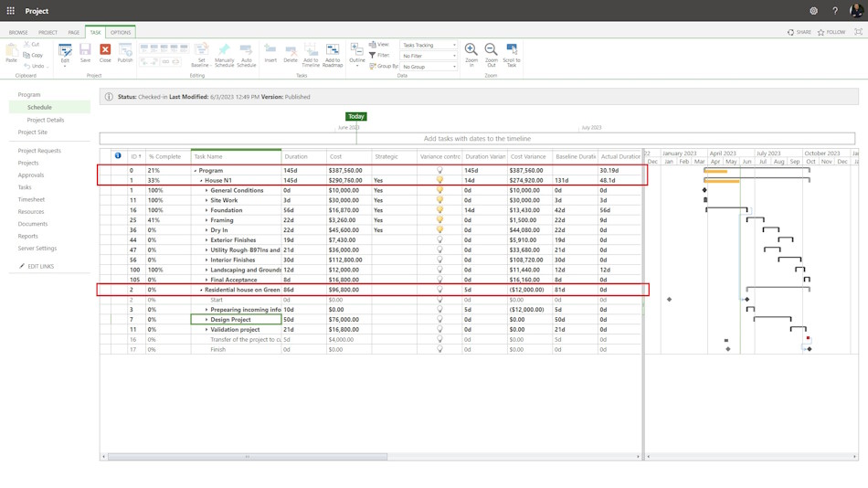Open Server Settings link
The image size is (868, 488).
point(37,249)
